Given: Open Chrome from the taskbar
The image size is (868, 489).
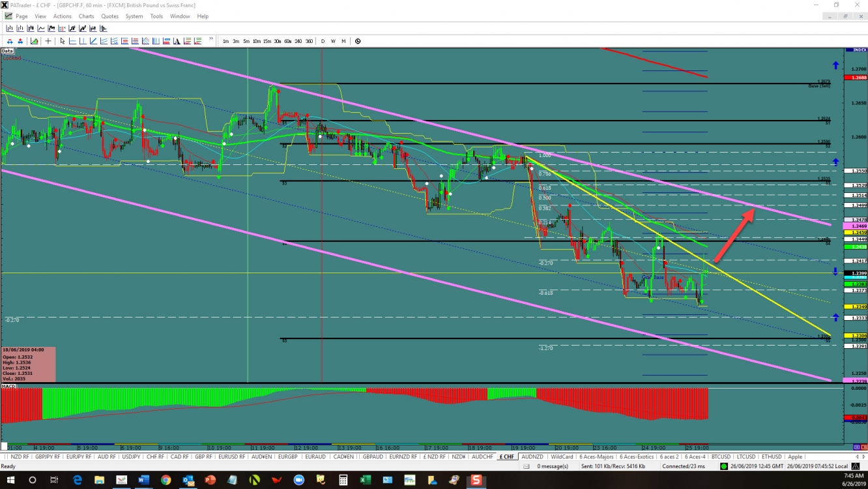Looking at the screenshot, I should (x=166, y=480).
